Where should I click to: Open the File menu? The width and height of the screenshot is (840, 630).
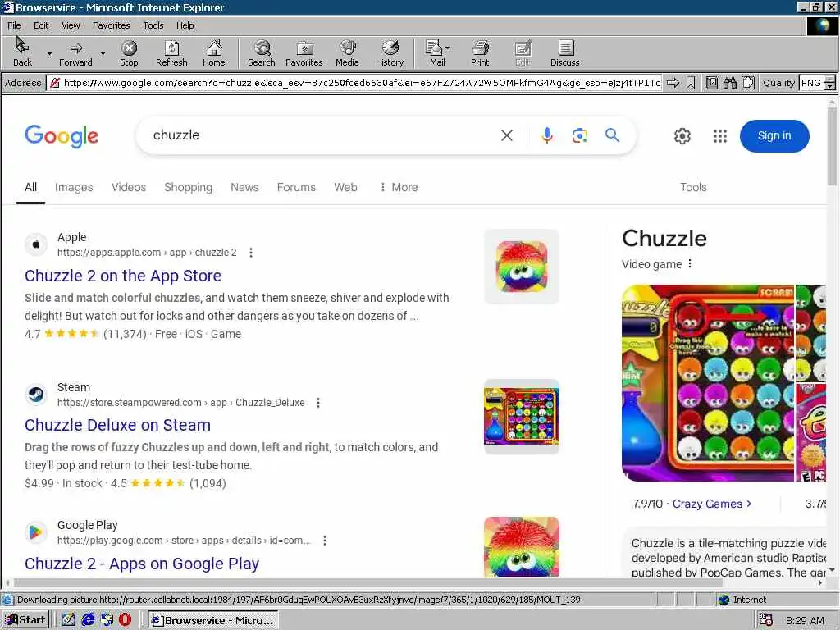pos(14,25)
